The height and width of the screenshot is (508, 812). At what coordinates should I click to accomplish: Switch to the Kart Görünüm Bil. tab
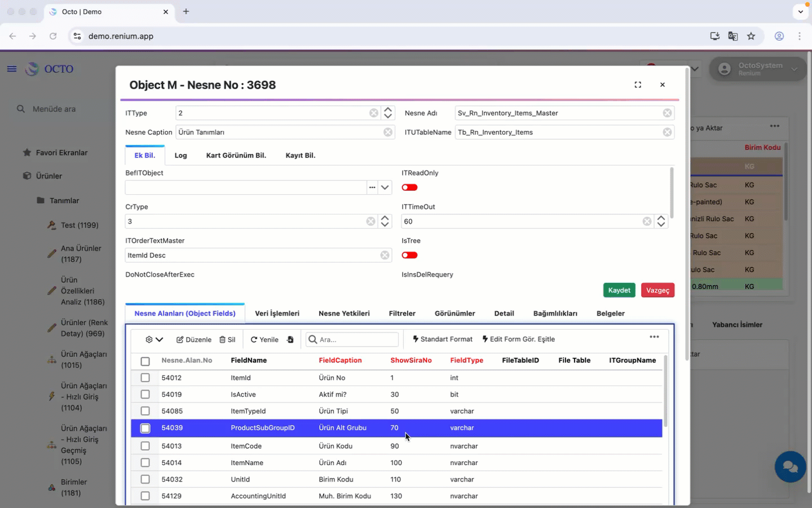tap(236, 155)
